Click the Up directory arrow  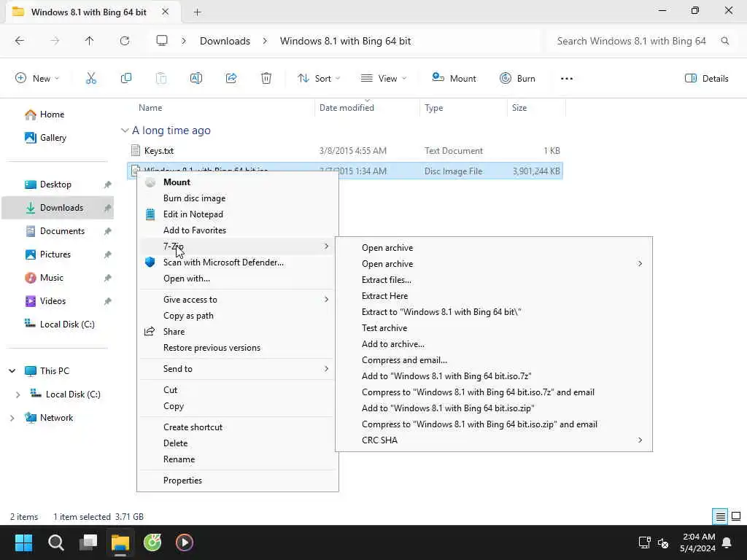[x=89, y=41]
